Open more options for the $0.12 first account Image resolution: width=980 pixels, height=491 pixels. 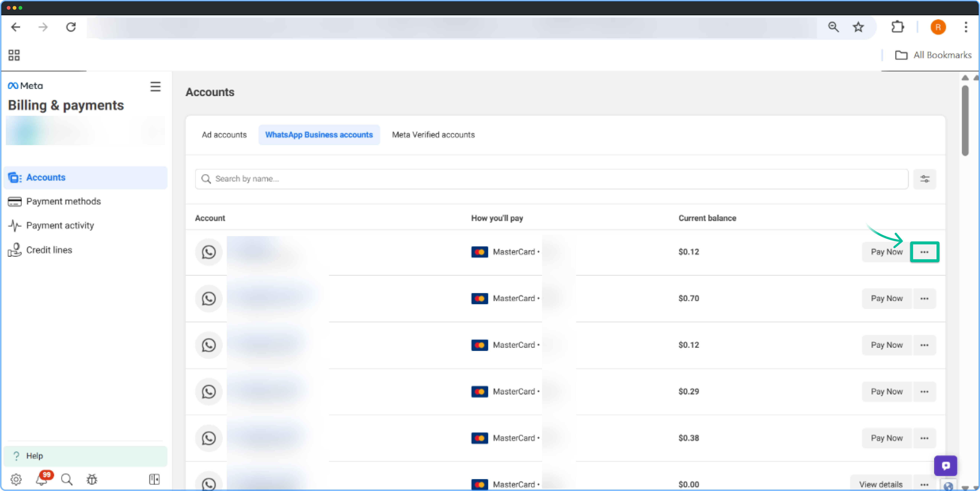point(924,252)
